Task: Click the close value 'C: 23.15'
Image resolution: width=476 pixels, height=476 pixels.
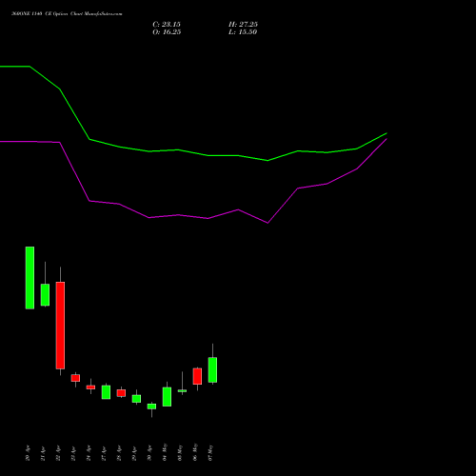Action: coord(167,25)
